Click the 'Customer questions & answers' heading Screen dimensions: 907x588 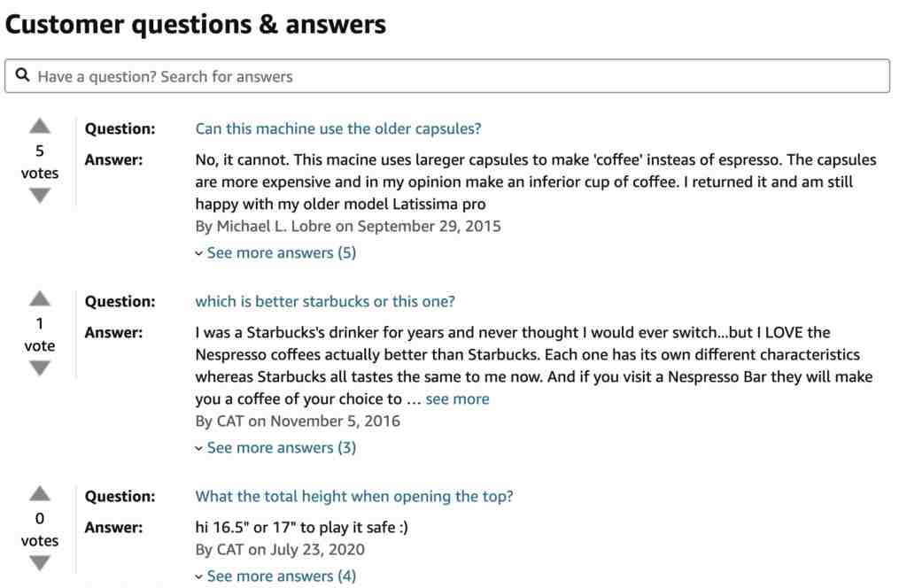[196, 24]
